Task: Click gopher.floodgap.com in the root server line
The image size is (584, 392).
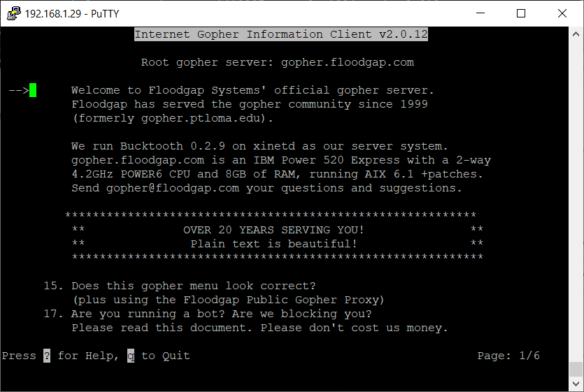Action: pos(348,62)
